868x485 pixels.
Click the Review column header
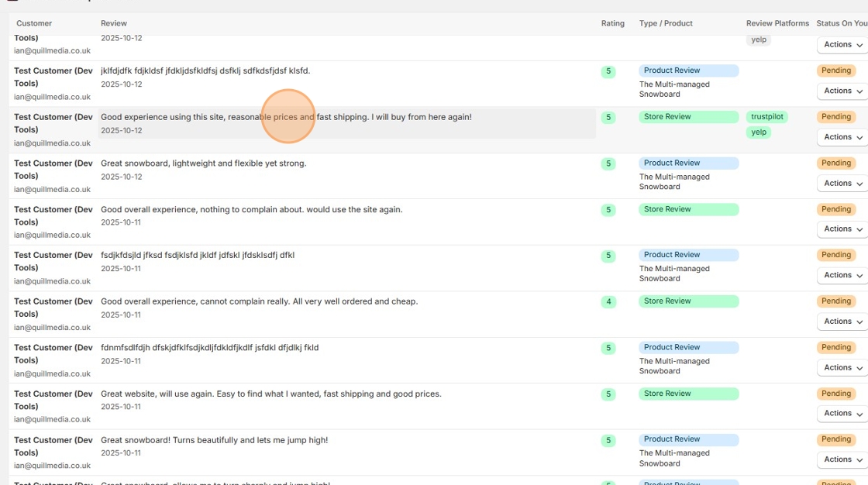point(113,23)
